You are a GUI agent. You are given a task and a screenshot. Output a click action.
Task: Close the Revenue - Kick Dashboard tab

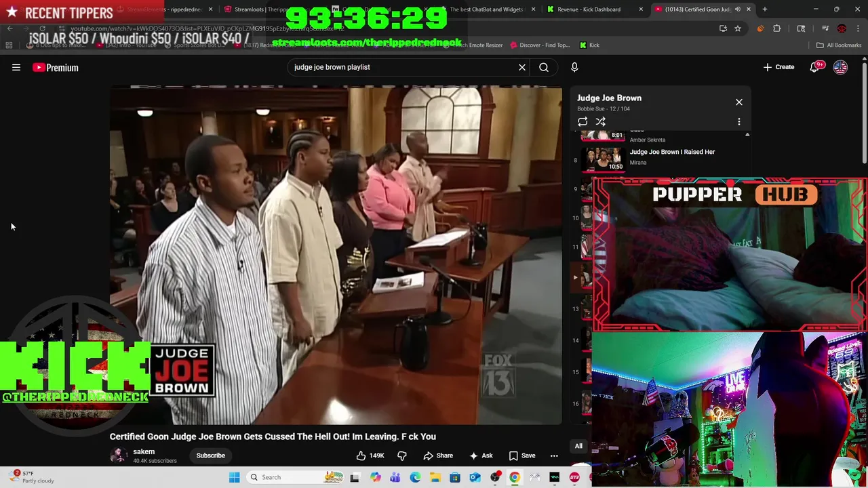[x=641, y=9]
